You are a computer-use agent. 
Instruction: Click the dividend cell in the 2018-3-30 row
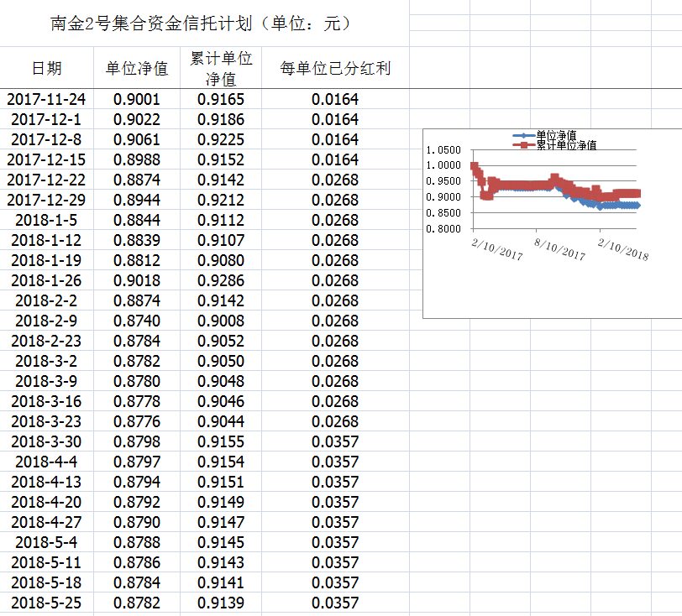point(335,441)
